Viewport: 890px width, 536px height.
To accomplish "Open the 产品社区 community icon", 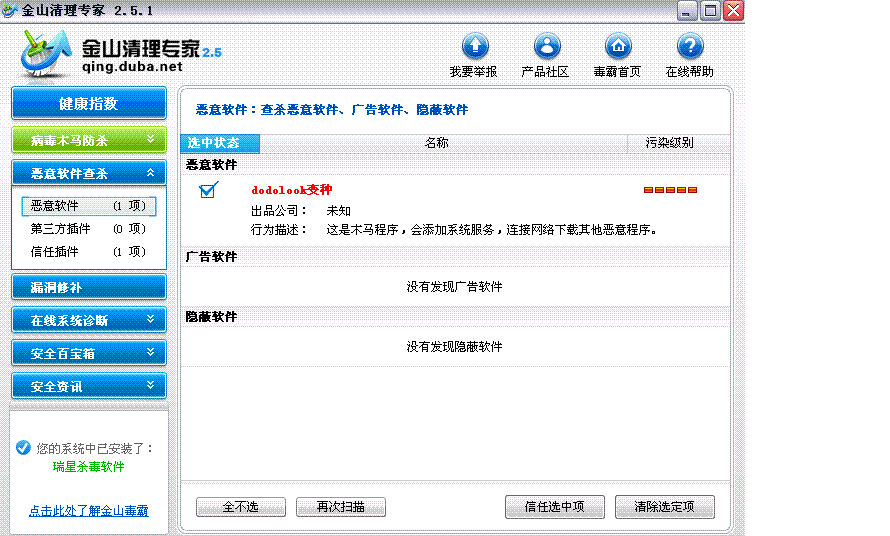I will pos(547,46).
